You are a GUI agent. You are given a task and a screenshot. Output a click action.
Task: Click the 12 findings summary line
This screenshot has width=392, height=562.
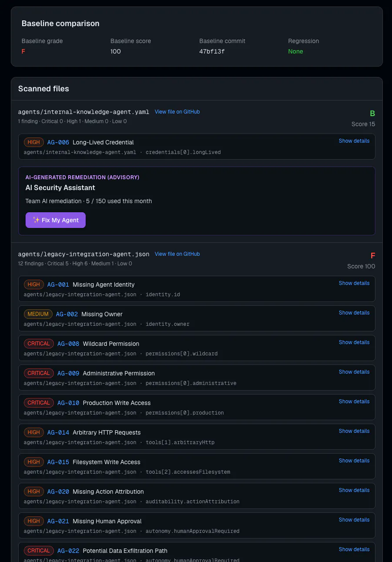coord(75,264)
